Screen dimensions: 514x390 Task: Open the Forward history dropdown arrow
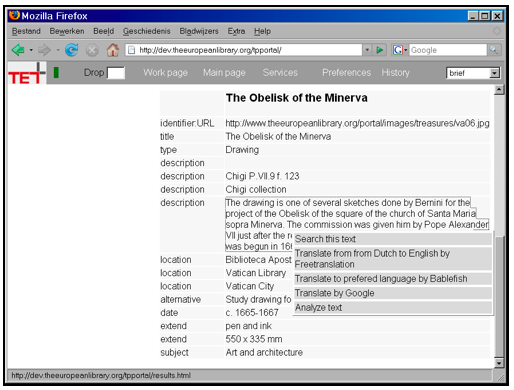[58, 50]
